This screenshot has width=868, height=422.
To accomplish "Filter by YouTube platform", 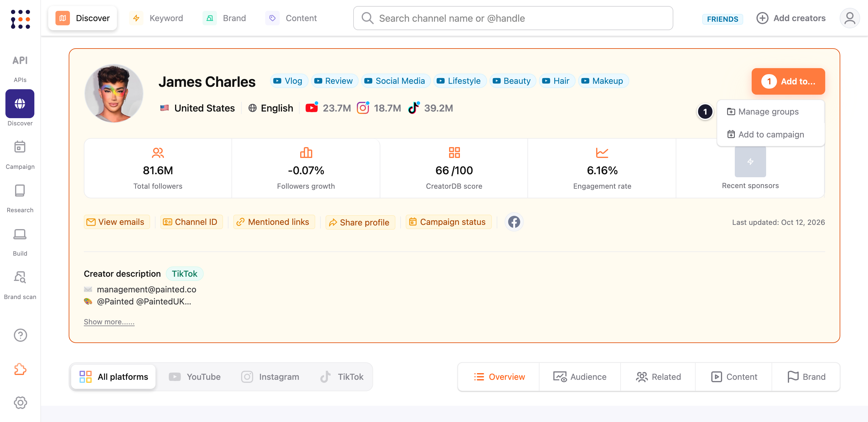I will pyautogui.click(x=195, y=377).
